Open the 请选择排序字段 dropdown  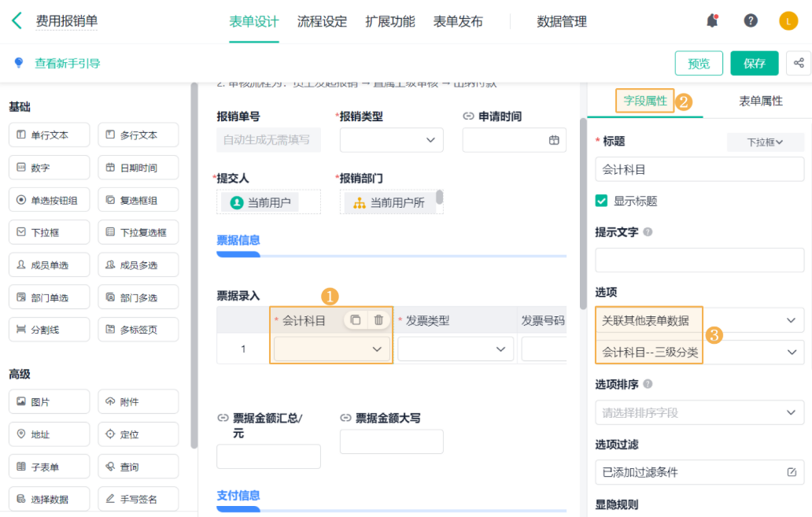[x=699, y=413]
